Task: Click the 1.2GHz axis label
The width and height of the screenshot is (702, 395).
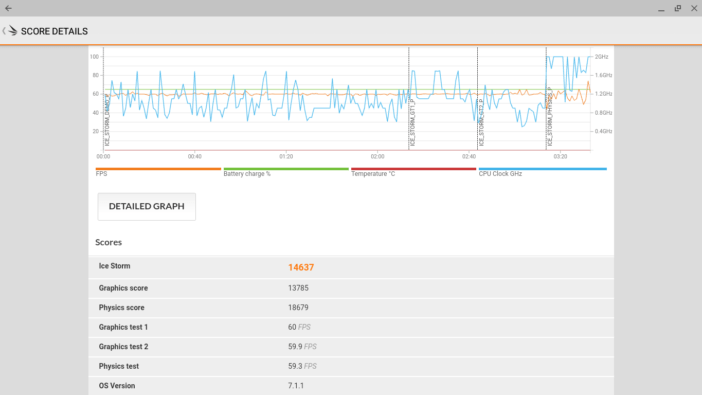Action: pos(603,94)
